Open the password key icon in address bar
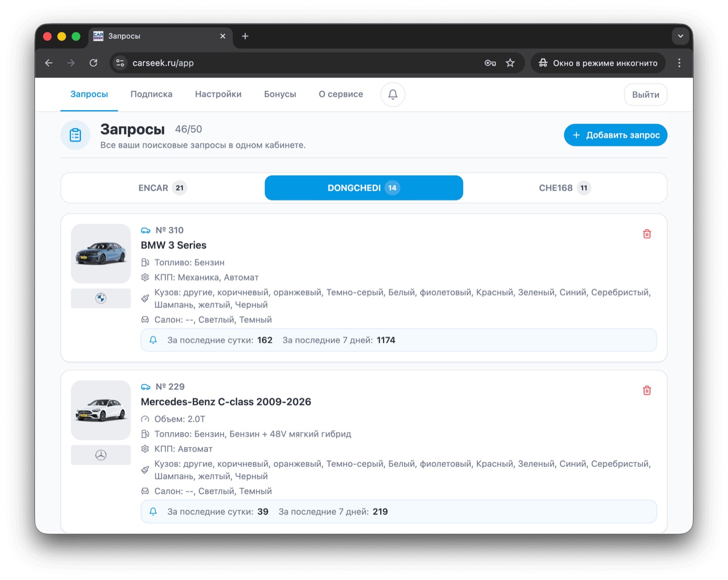This screenshot has width=728, height=580. (490, 63)
